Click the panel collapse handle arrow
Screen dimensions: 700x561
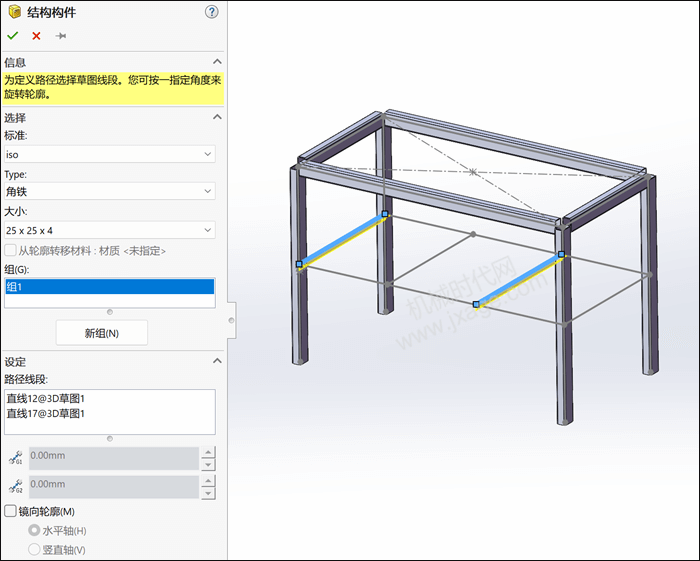point(231,320)
